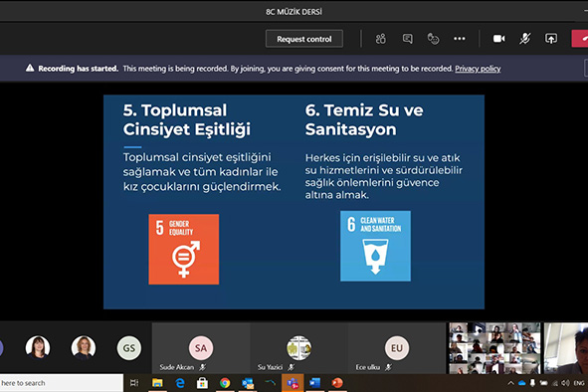
Task: Open the Share content tray
Action: pos(551,39)
